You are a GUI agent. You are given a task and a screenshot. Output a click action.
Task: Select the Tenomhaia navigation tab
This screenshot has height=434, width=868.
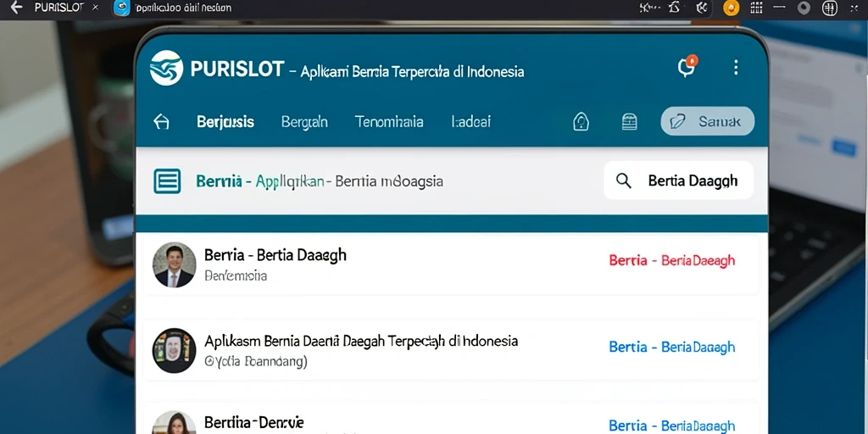coord(389,122)
